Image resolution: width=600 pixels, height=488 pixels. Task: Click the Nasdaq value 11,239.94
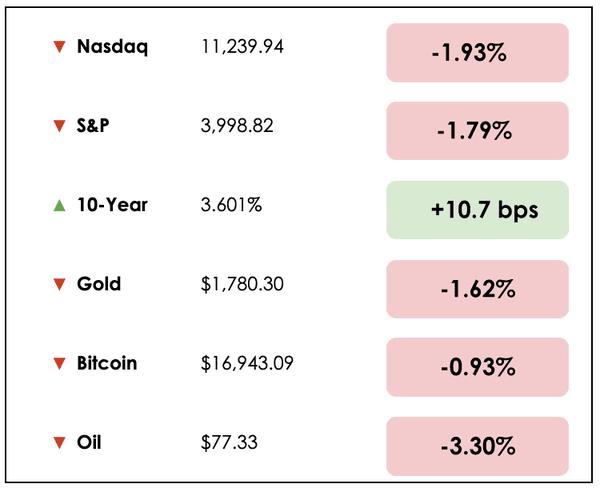242,46
